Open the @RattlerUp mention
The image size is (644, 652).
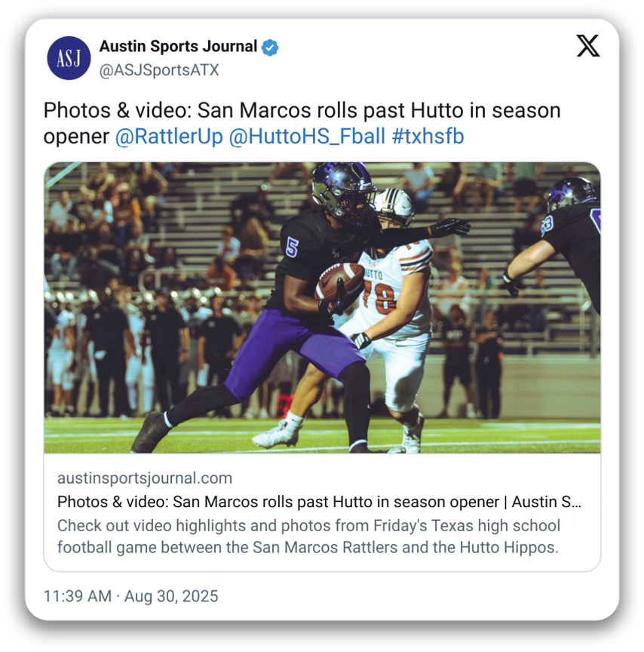click(169, 137)
